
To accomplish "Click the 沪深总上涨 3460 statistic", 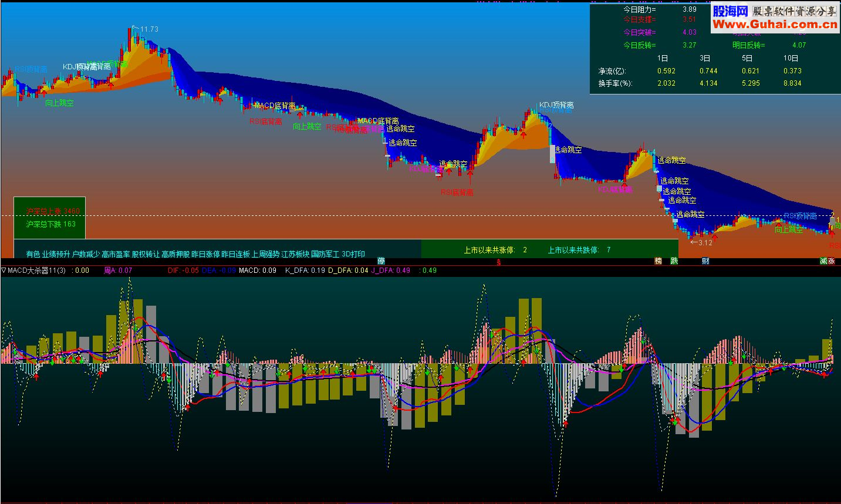I will [53, 211].
